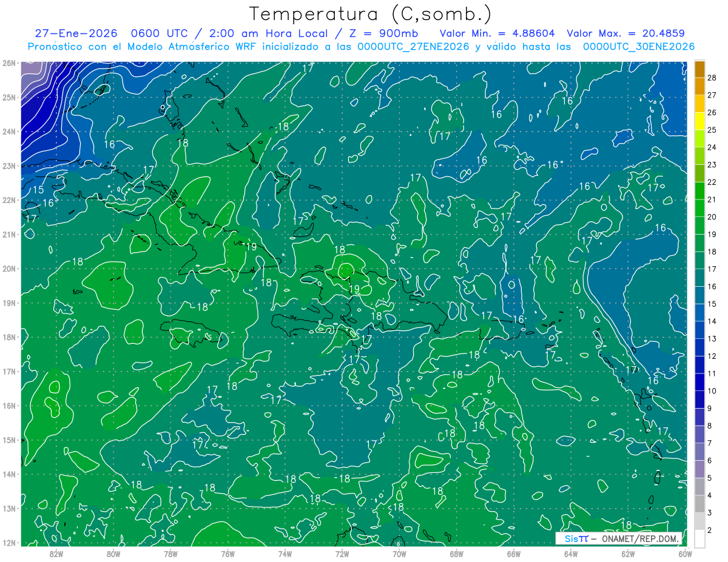Screen dimensions: 728x562
Task: Click the 74W longitude axis label
Action: click(285, 554)
